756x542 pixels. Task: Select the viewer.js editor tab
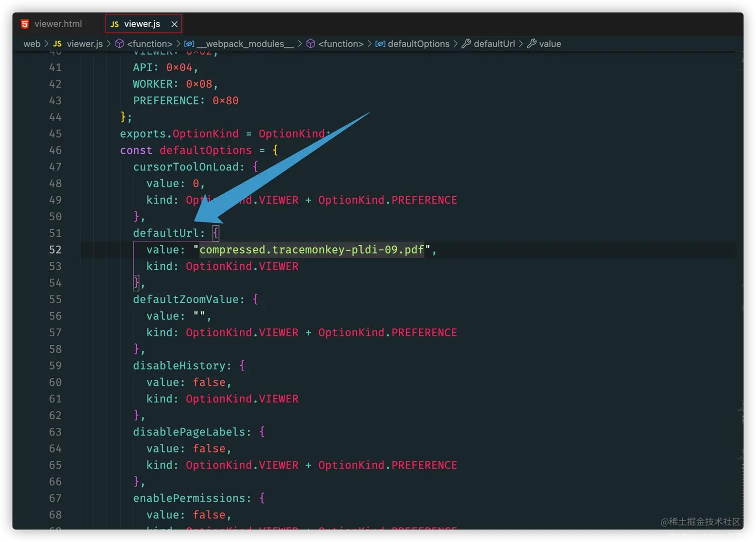point(142,24)
